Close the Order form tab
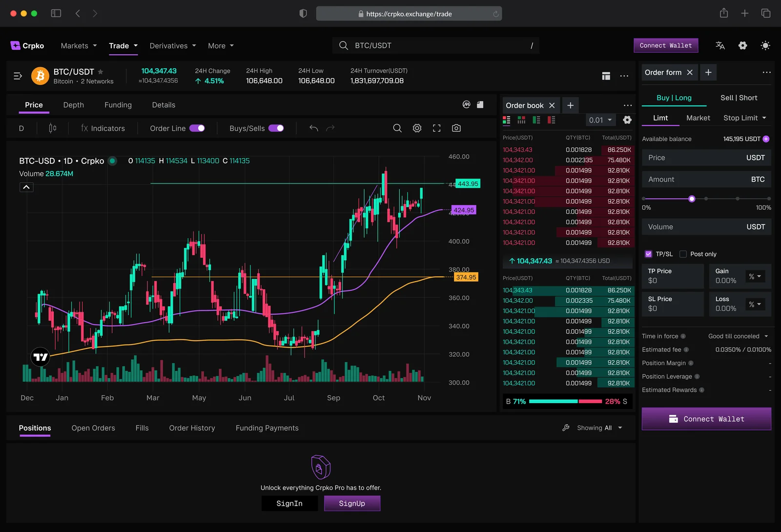The width and height of the screenshot is (781, 532). [690, 72]
